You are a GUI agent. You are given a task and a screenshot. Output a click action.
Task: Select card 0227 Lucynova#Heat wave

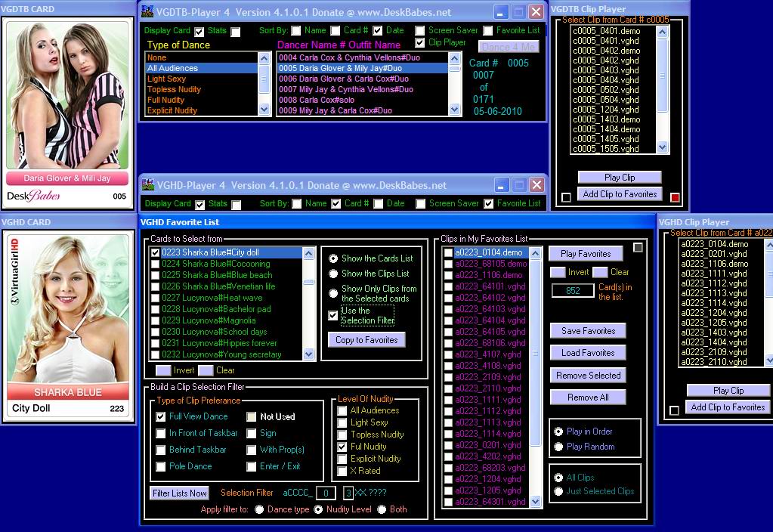[x=218, y=298]
